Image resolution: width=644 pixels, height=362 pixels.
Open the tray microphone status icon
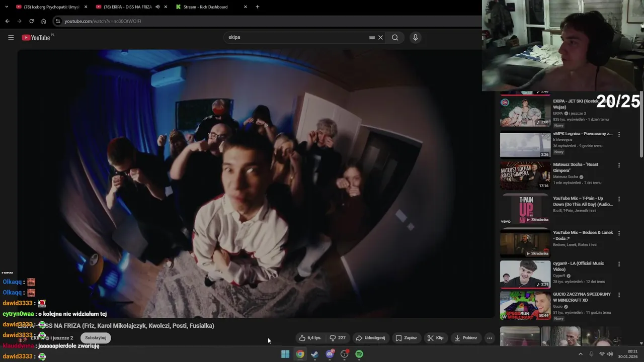coord(591,354)
